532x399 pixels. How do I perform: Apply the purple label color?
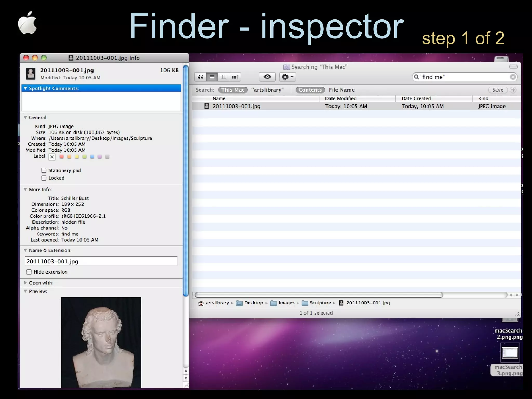pyautogui.click(x=99, y=157)
